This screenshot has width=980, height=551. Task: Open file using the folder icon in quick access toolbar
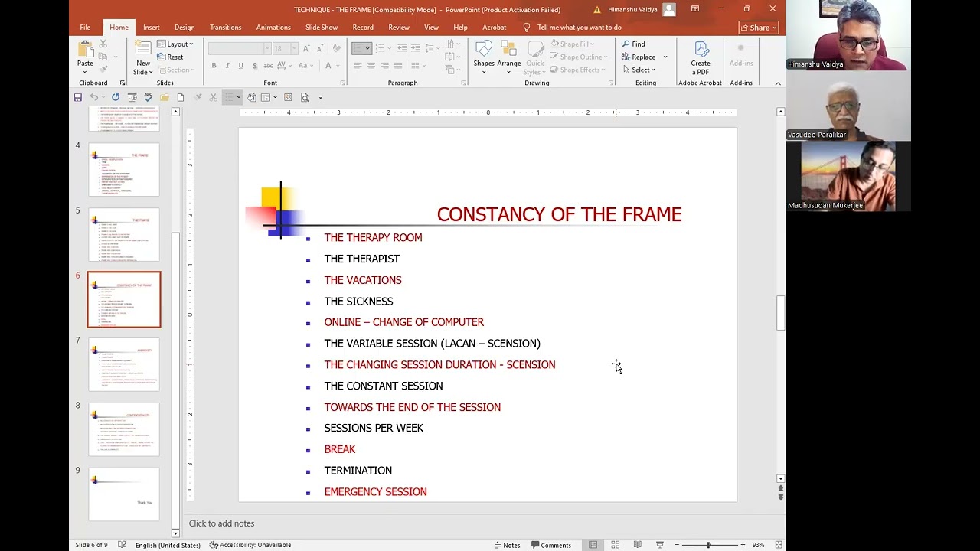point(165,97)
